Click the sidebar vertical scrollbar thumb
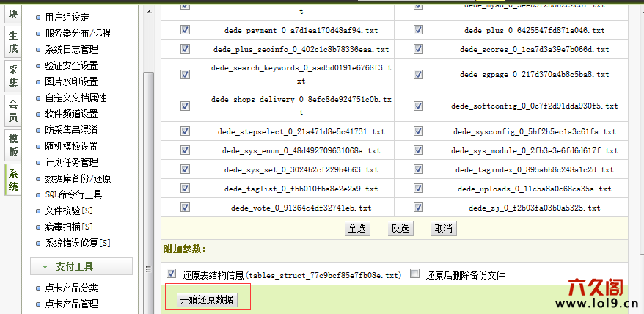The image size is (644, 314). 149,193
